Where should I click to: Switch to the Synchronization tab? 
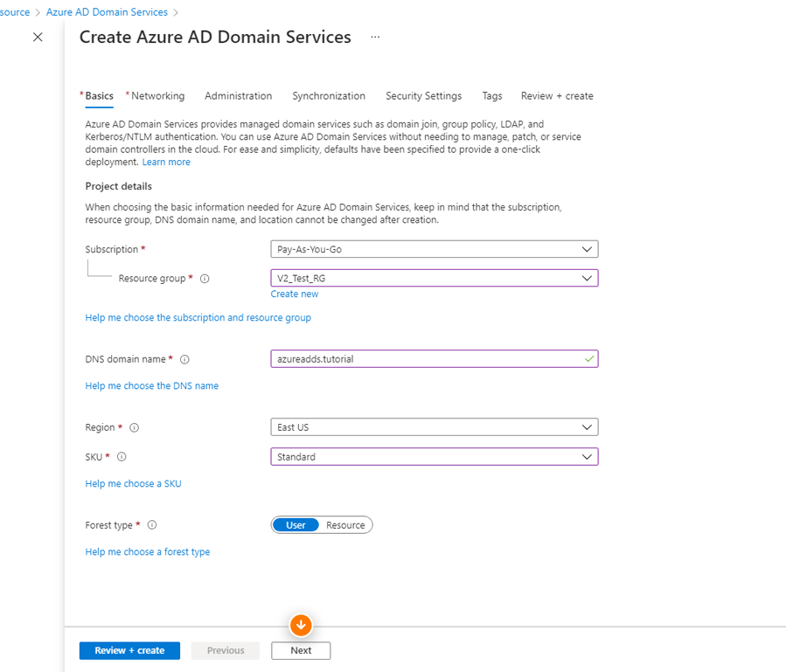(329, 96)
